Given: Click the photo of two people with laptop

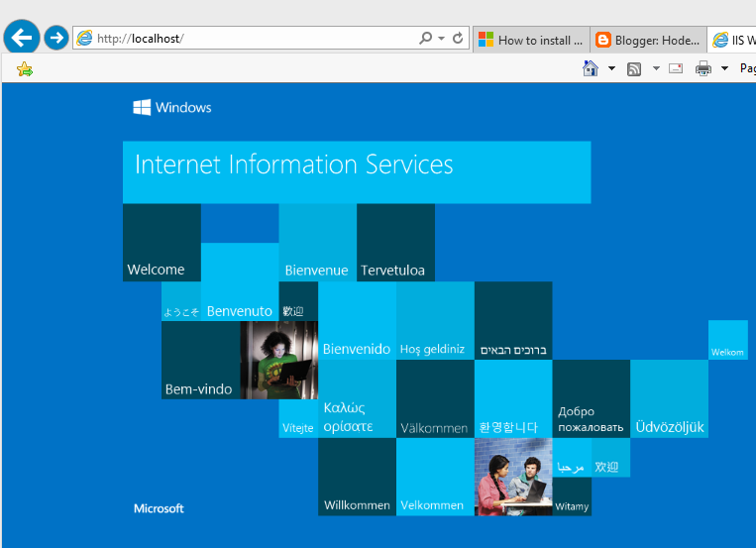Looking at the screenshot, I should (x=513, y=477).
